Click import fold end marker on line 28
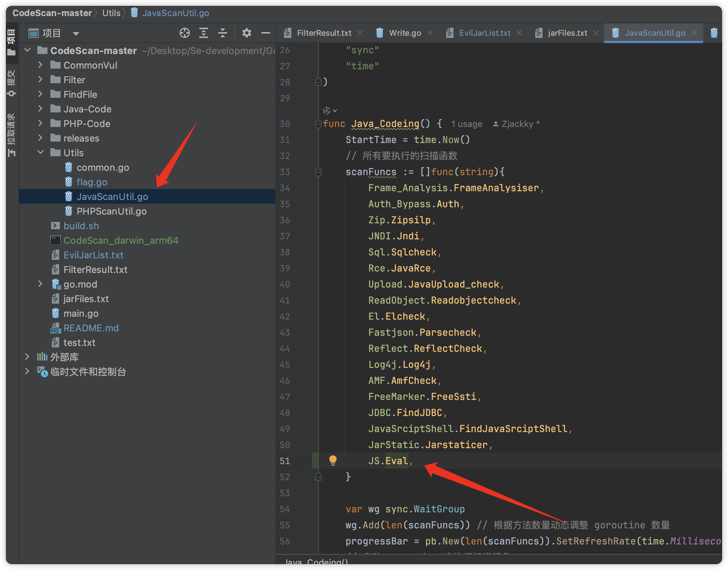 [x=318, y=82]
